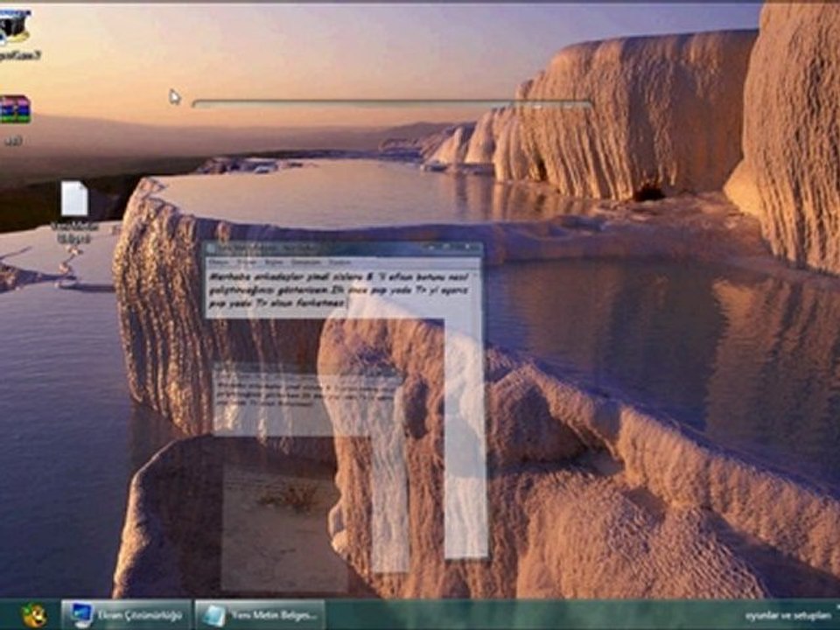Close the Notepad window

click(x=468, y=247)
